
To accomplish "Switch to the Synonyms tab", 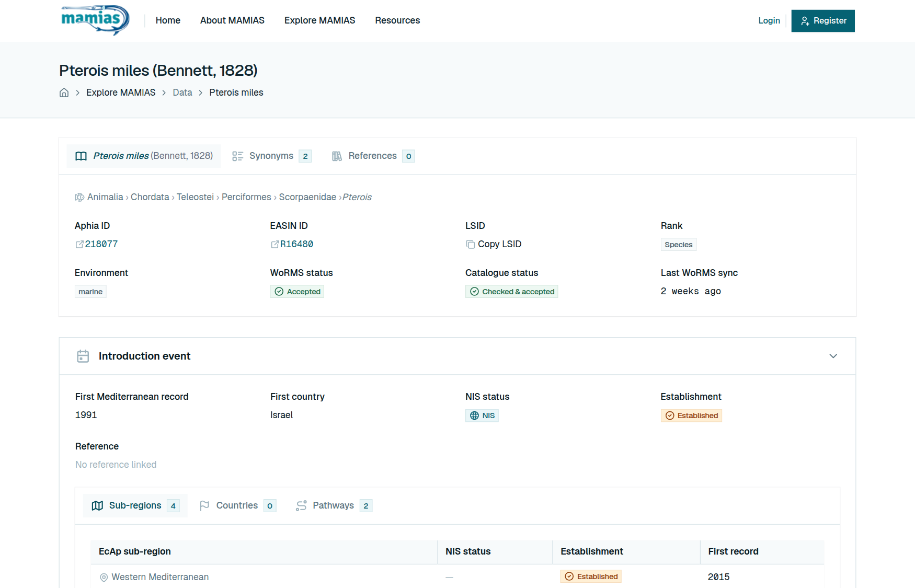I will 272,156.
